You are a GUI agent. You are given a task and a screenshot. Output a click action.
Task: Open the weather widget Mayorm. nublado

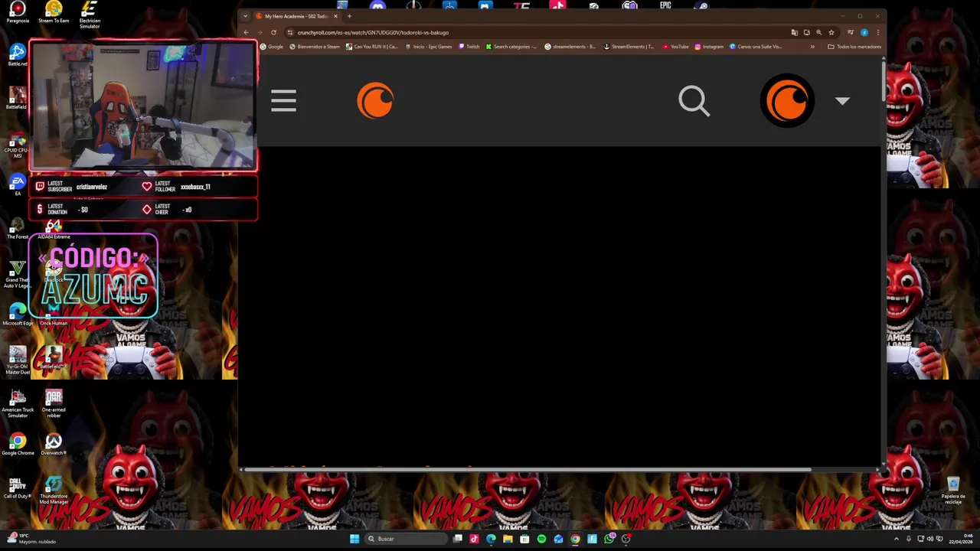tap(32, 539)
